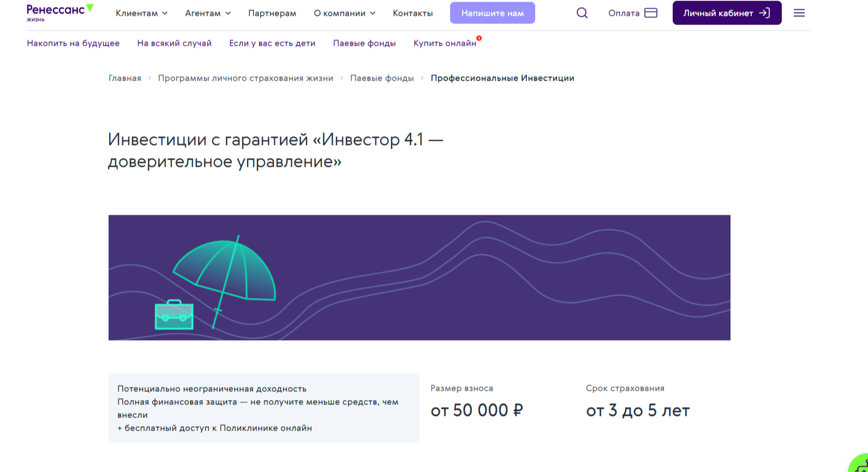Open Если у вас есть дети
Viewport: 868px width, 472px height.
point(272,43)
